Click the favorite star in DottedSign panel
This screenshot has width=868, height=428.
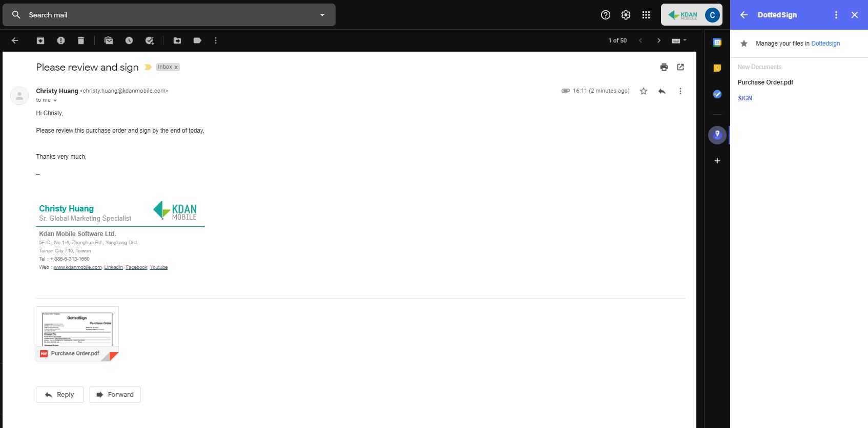coord(744,44)
